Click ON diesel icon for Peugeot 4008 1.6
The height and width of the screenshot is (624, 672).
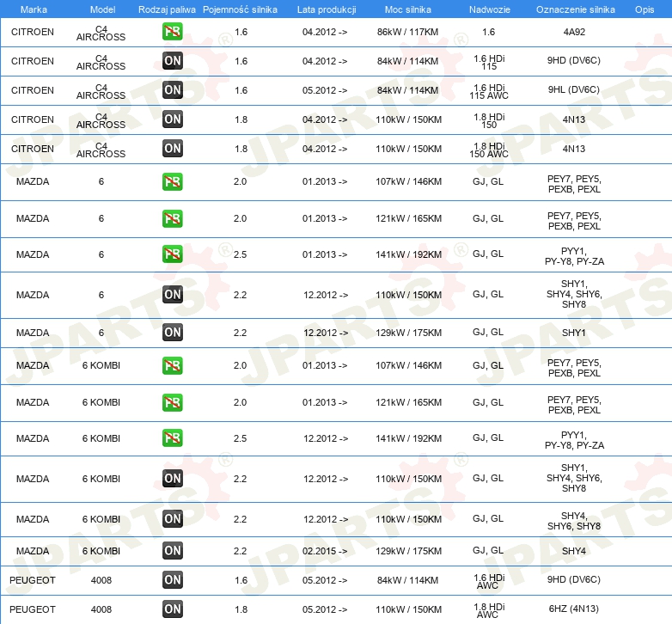click(x=173, y=579)
